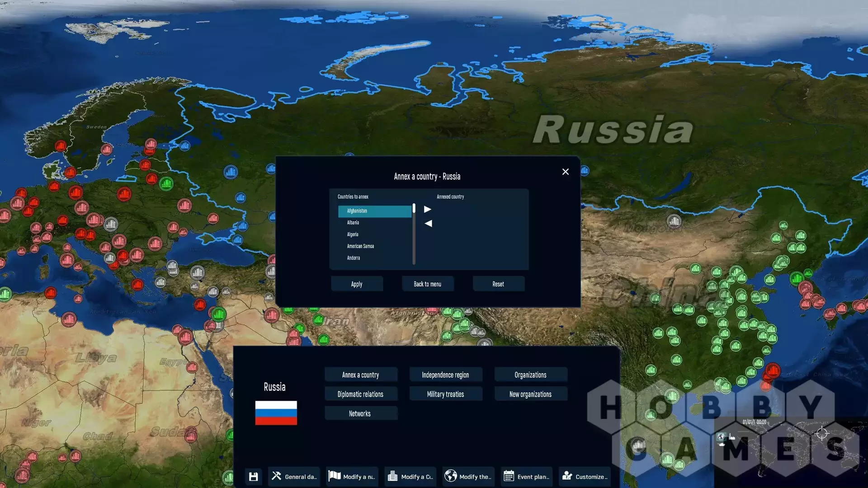Open Customize button with pencil-person icon
Screen dimensions: 868x488
pyautogui.click(x=585, y=476)
